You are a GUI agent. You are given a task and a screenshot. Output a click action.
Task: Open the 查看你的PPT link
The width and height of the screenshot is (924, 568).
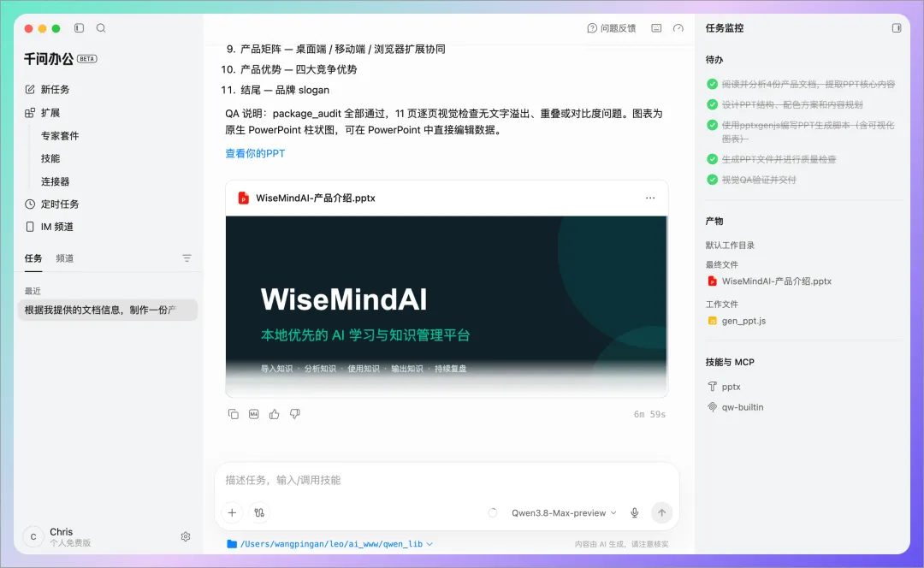coord(255,153)
